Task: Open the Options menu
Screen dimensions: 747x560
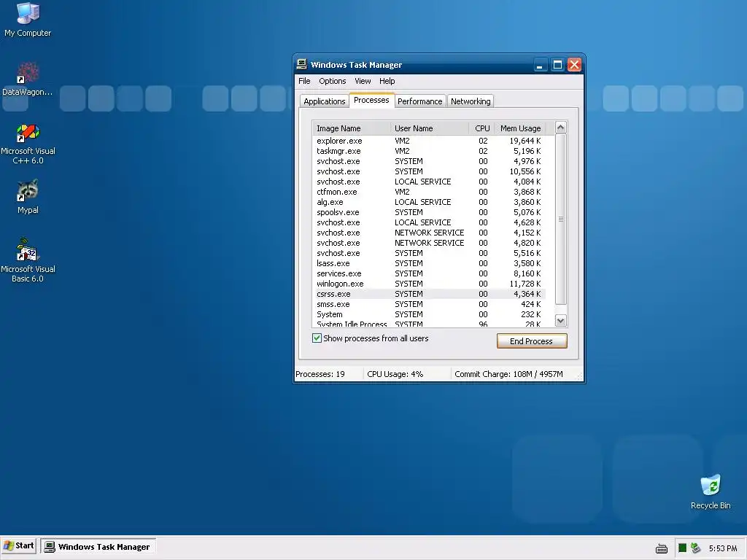Action: (333, 81)
